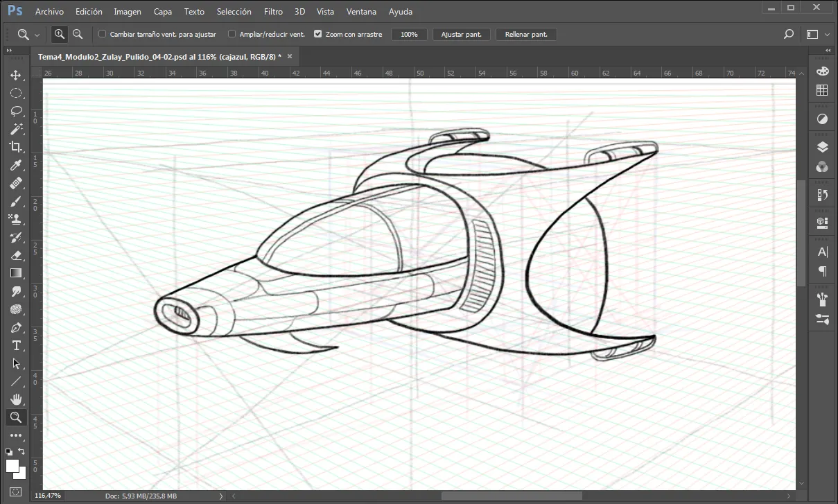Reset default foreground and background colors

(x=9, y=451)
